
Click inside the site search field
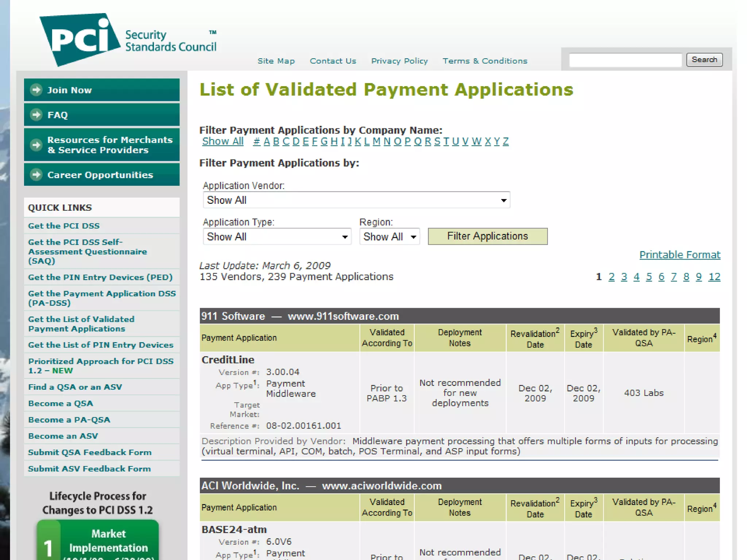pyautogui.click(x=625, y=60)
